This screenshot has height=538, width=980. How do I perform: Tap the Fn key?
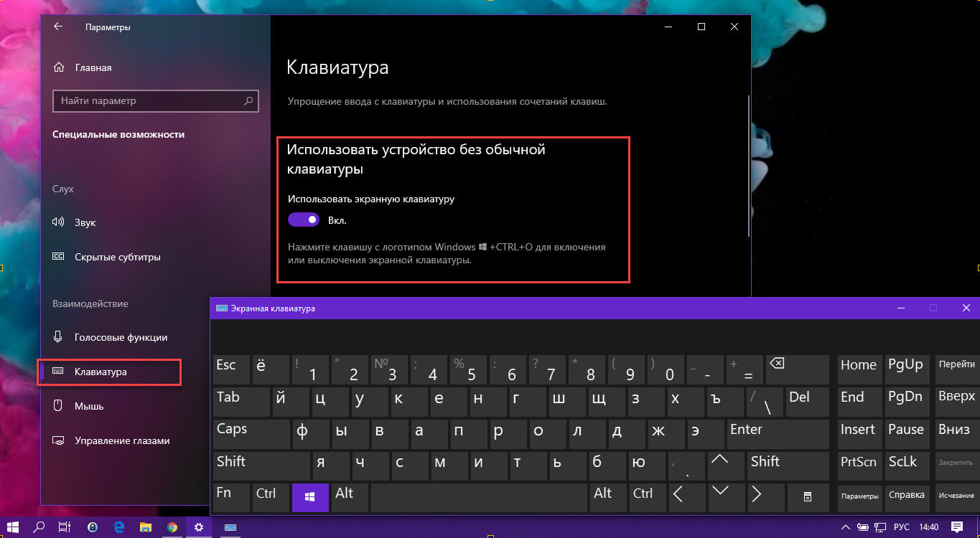pyautogui.click(x=231, y=498)
